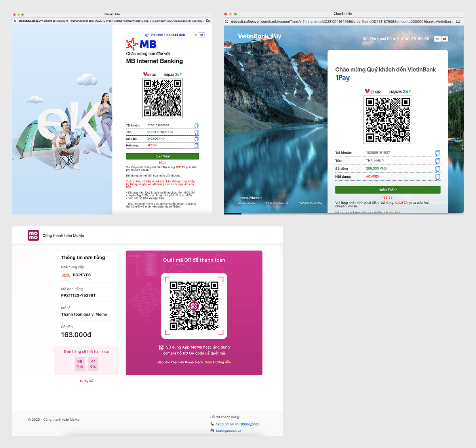This screenshot has width=476, height=448.
Task: Copy name NGUYEN THANH TU in MB window
Action: tap(196, 132)
